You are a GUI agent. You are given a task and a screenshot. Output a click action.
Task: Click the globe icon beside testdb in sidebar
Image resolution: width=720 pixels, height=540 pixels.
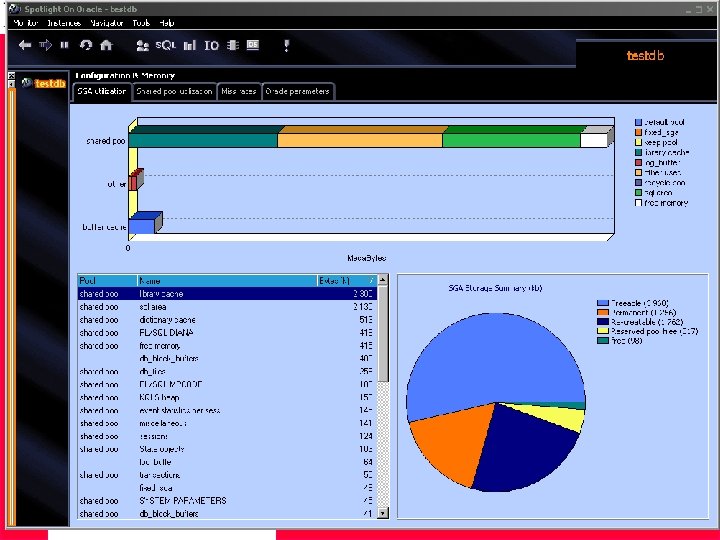(27, 83)
